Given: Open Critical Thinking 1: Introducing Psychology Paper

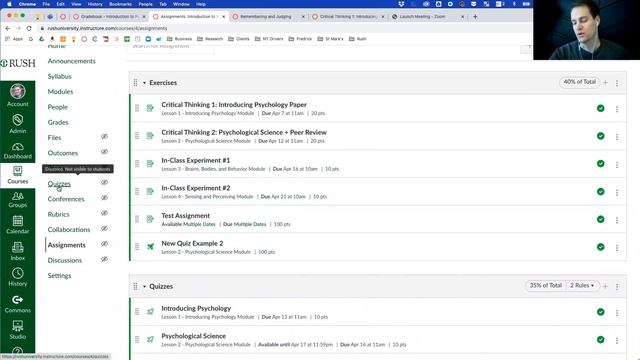Looking at the screenshot, I should pos(234,104).
